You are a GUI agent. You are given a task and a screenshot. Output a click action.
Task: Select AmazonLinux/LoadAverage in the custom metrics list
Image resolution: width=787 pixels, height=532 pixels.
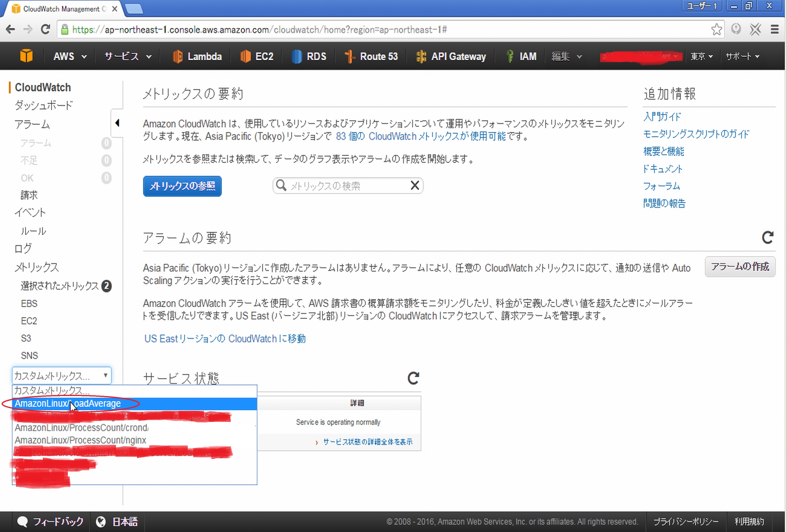(68, 403)
